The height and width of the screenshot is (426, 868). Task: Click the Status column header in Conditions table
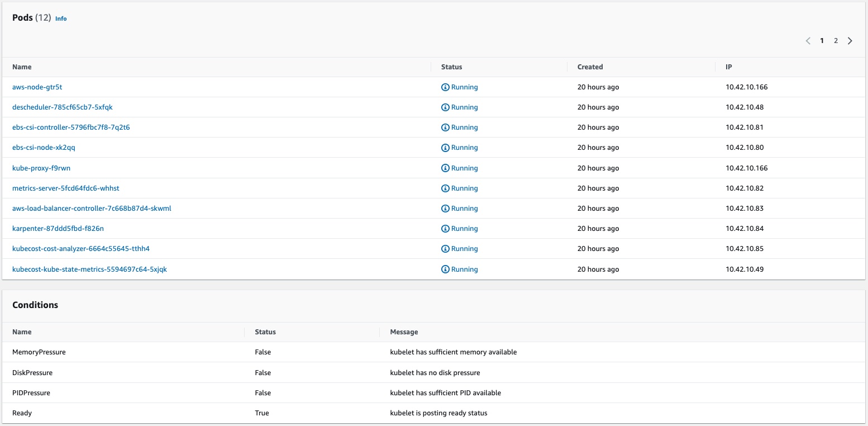point(265,332)
